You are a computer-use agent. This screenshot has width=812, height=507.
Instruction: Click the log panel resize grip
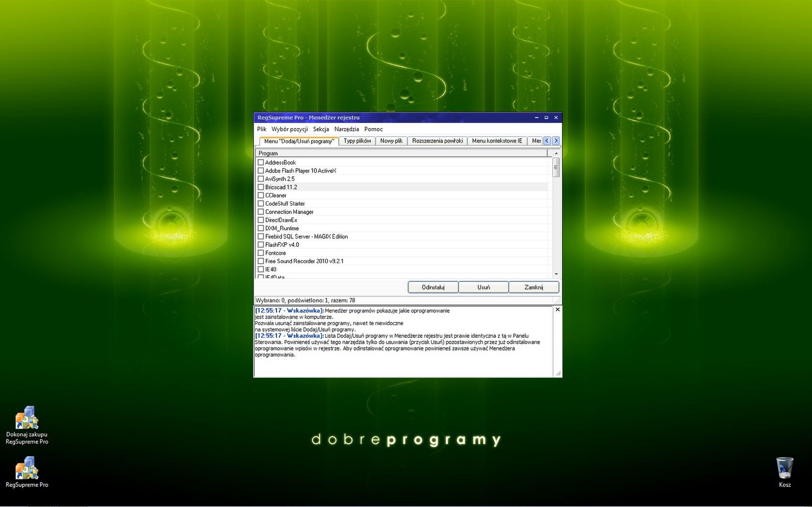click(558, 373)
